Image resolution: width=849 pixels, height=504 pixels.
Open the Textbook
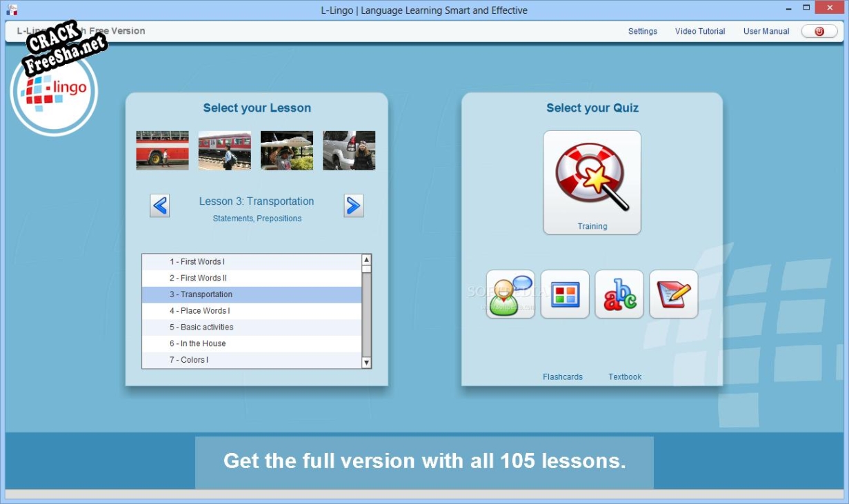625,376
